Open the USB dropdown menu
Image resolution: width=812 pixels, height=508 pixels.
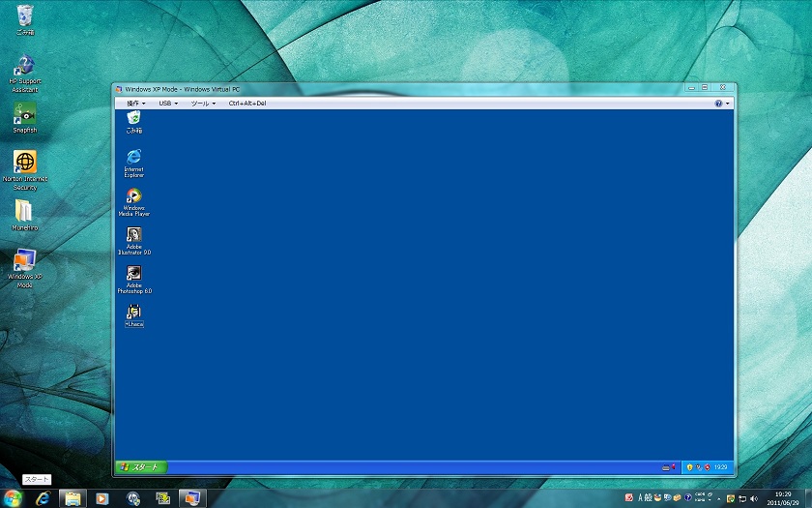point(168,104)
